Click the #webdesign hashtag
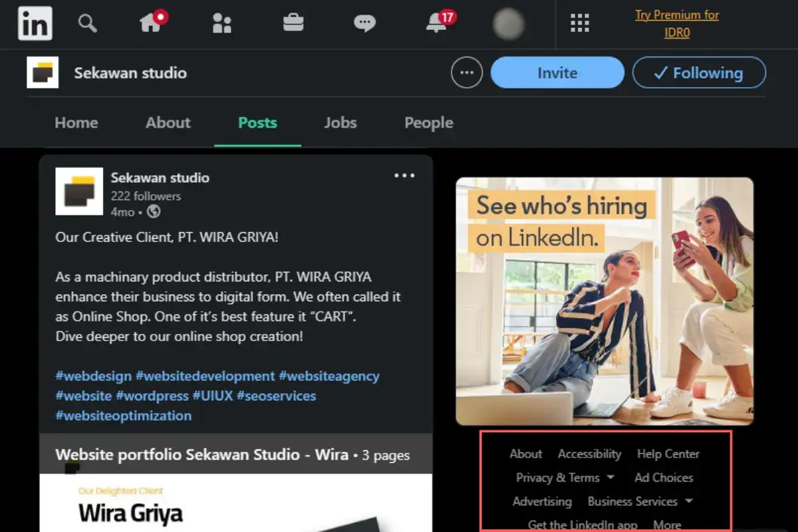This screenshot has height=532, width=798. tap(94, 376)
